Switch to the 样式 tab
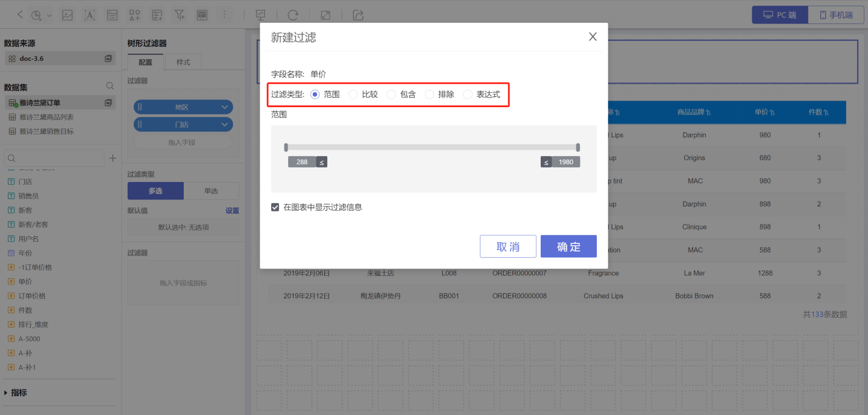This screenshot has height=415, width=868. pos(183,62)
